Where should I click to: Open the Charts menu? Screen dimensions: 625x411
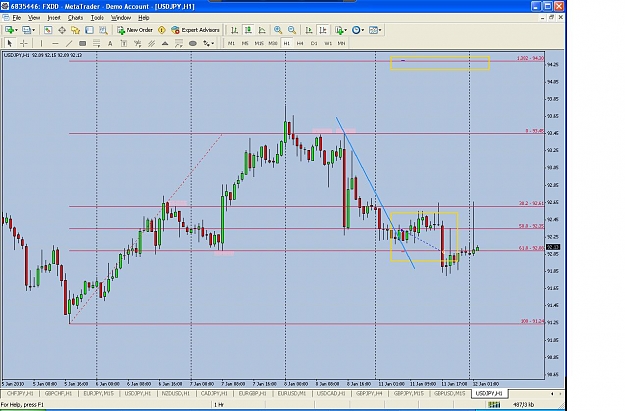point(75,18)
